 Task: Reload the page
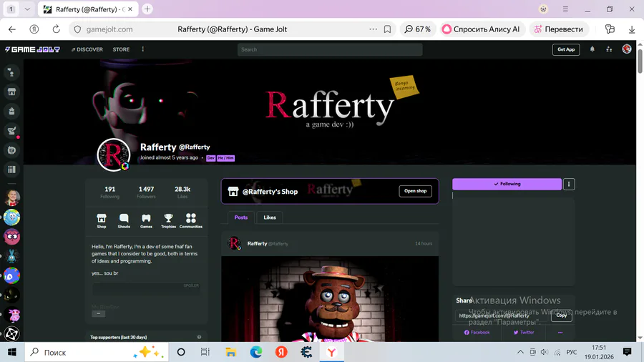click(57, 29)
